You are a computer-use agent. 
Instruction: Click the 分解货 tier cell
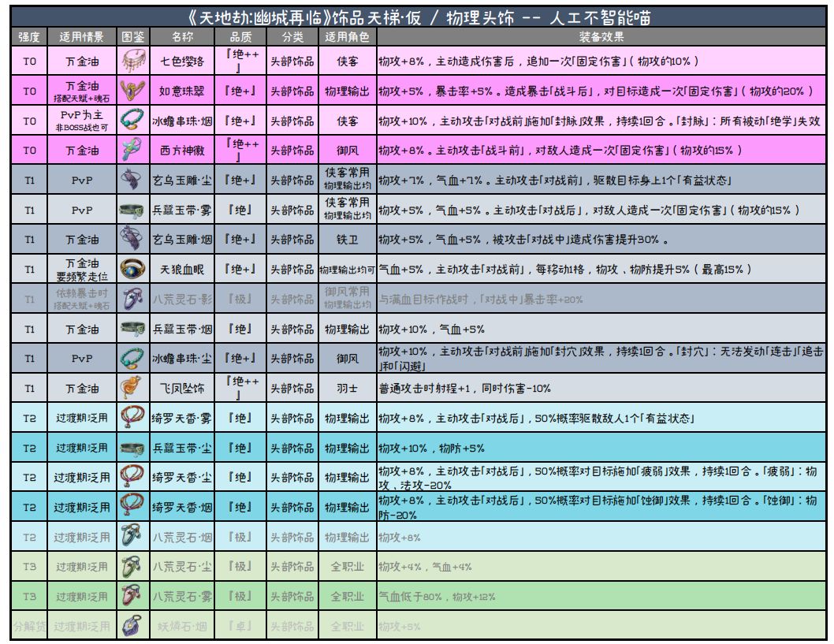[29, 627]
